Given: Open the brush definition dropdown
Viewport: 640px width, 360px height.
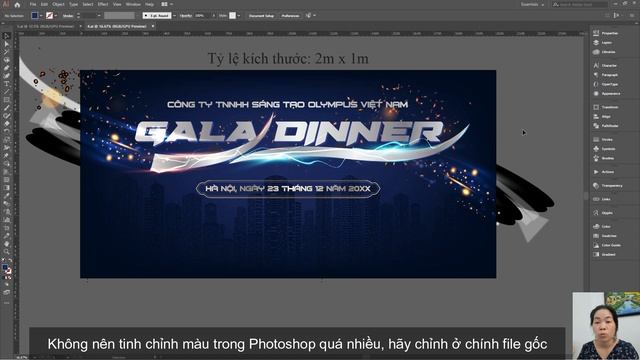Looking at the screenshot, I should click(x=175, y=16).
